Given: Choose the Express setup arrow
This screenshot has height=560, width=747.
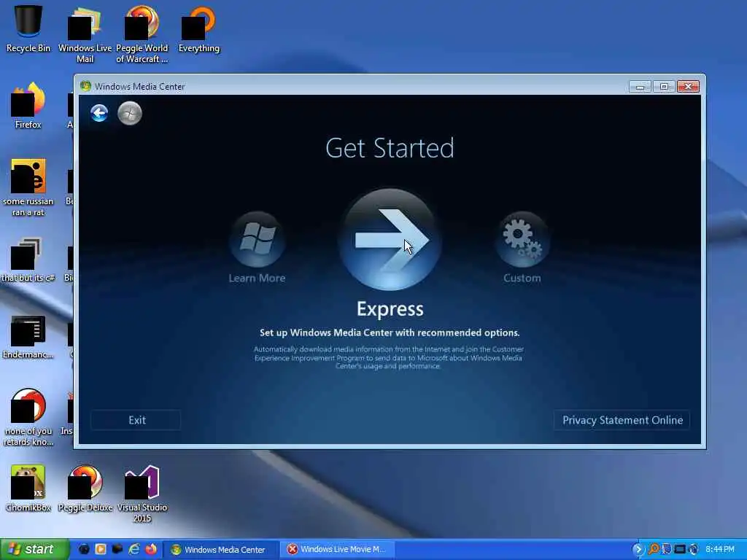Looking at the screenshot, I should (x=390, y=239).
